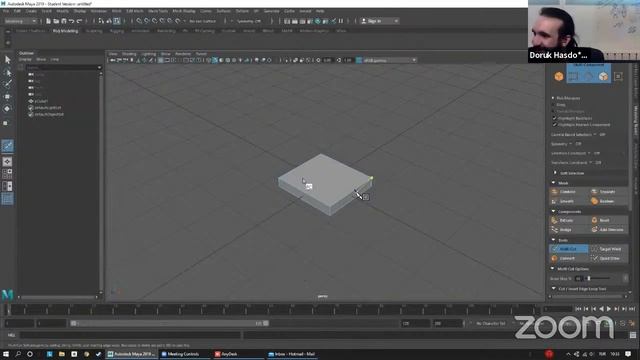This screenshot has height=360, width=640.
Task: Toggle visibility of defaultObjectSet item in Outliner
Action: point(31,114)
